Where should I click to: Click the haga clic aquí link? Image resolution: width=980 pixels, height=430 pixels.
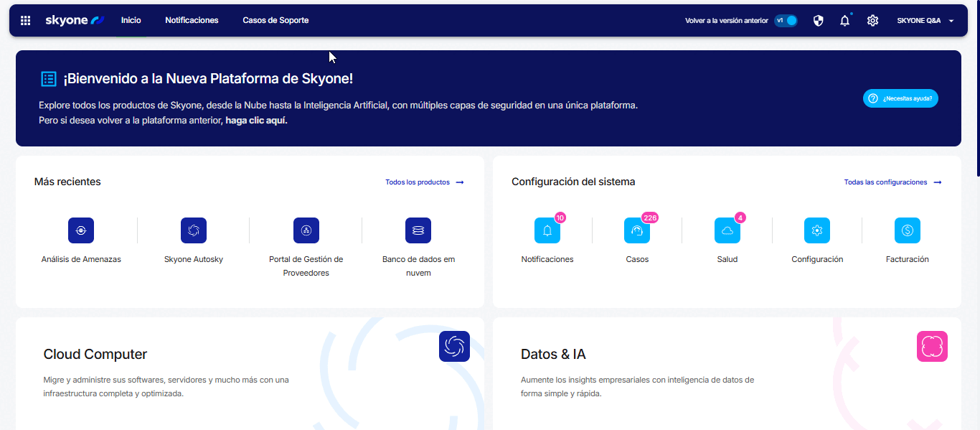tap(256, 121)
